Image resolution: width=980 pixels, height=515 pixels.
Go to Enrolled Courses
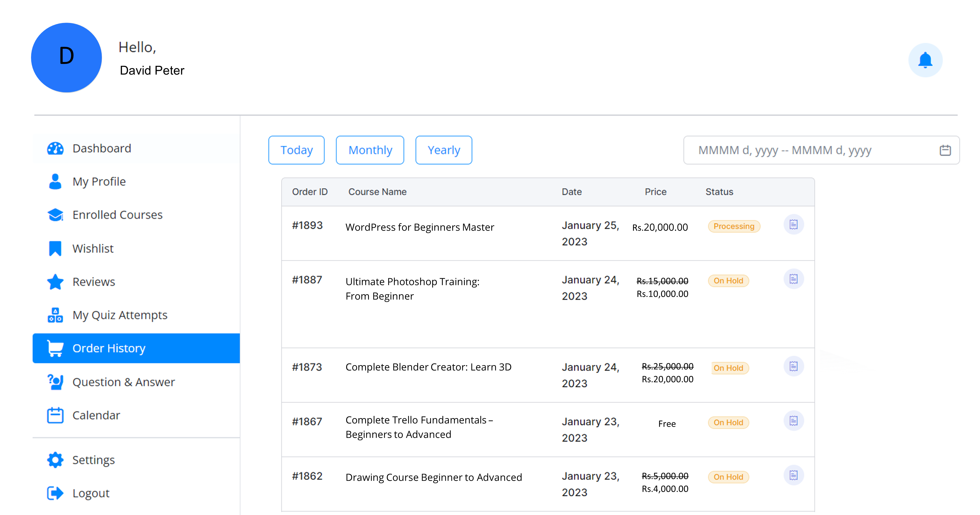point(117,215)
